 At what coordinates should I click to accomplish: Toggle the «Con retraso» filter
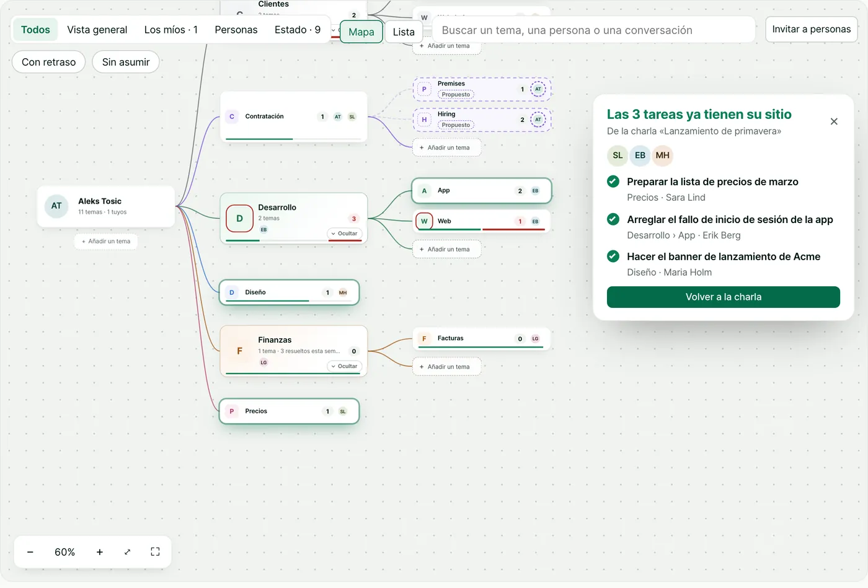click(x=48, y=62)
